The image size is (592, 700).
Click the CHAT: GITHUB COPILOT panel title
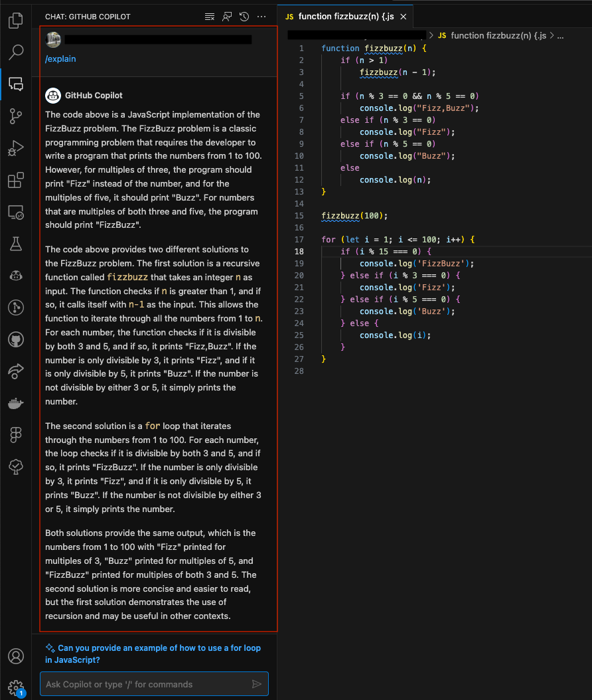click(x=88, y=17)
